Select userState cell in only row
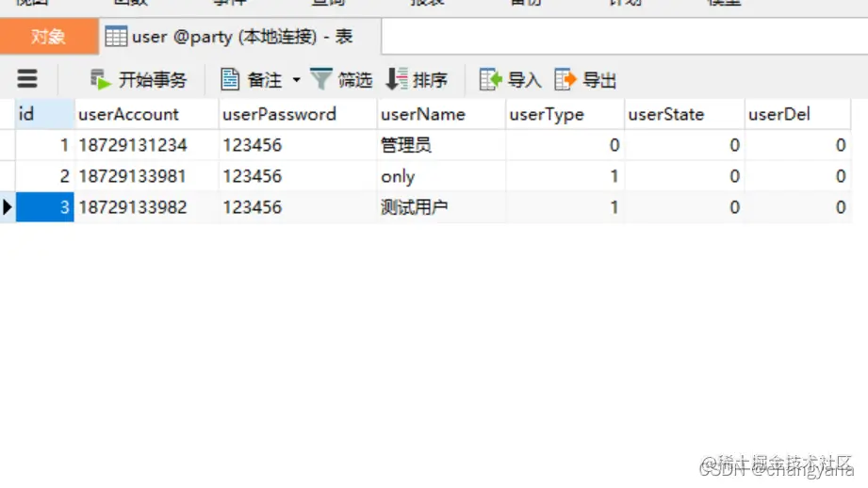 pos(685,176)
